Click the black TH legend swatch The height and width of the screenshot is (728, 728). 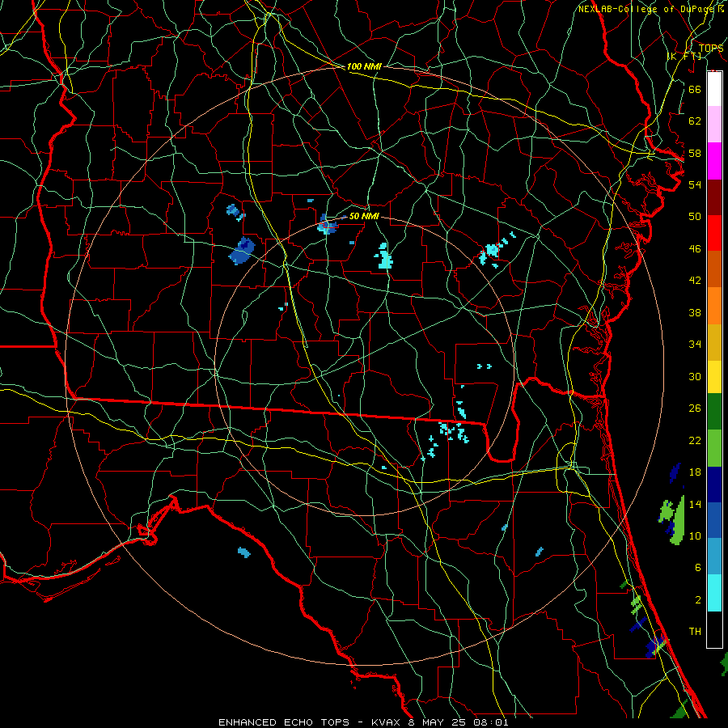(714, 629)
